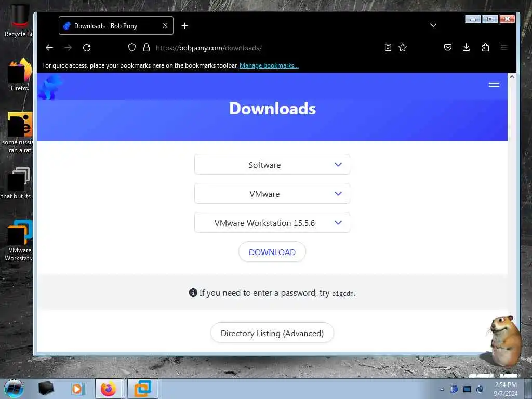Viewport: 532px width, 399px height.
Task: Click the DOWNLOAD button
Action: point(272,252)
